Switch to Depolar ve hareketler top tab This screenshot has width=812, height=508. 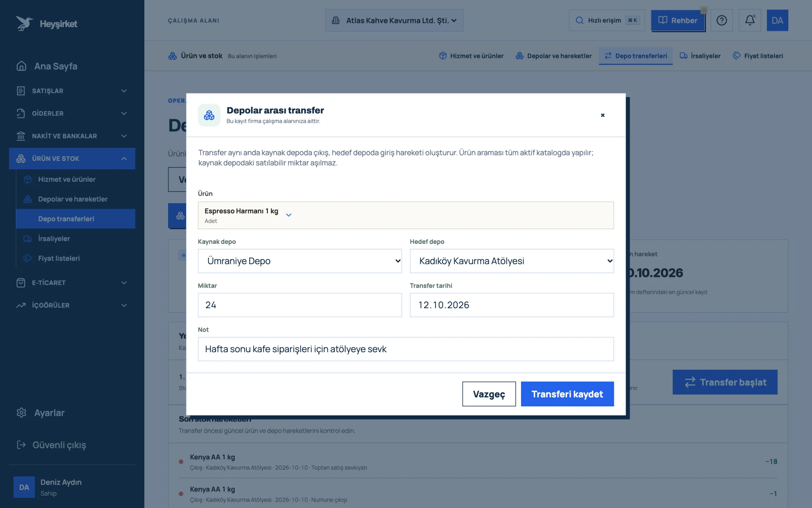(553, 56)
